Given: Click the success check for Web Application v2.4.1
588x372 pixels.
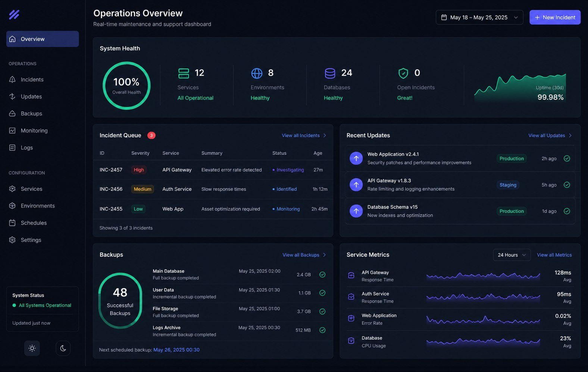Looking at the screenshot, I should pos(567,158).
